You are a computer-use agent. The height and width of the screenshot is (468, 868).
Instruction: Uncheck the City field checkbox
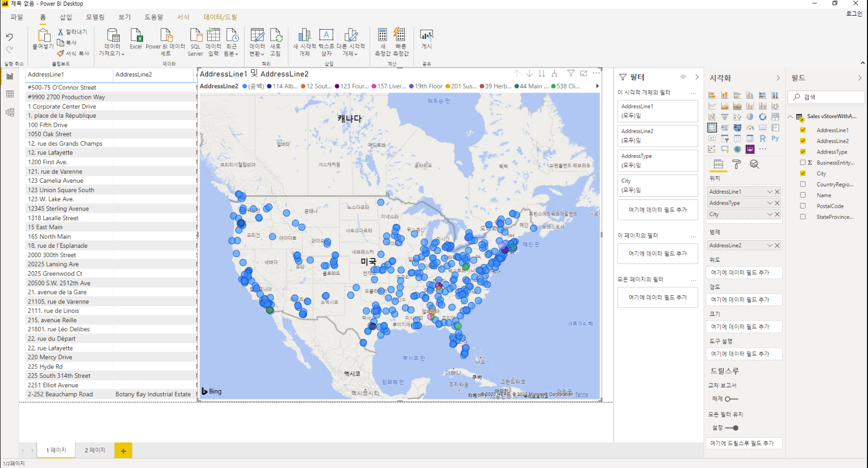coord(803,173)
